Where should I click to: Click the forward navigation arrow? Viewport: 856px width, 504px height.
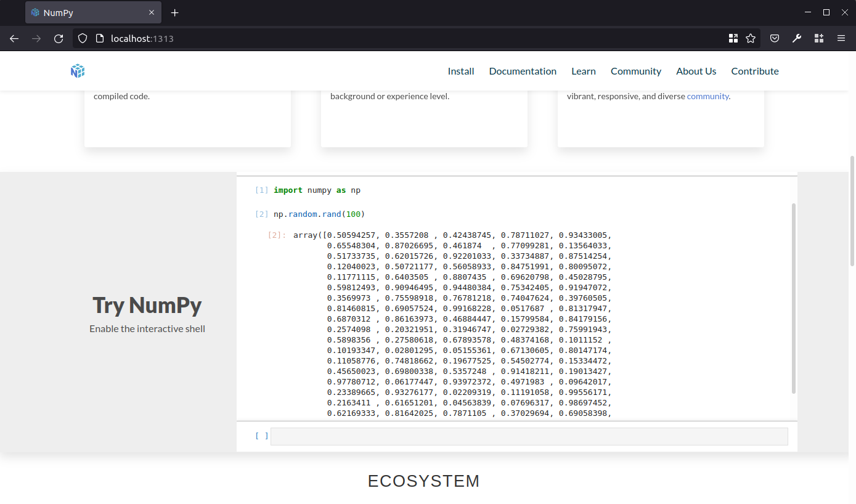(36, 38)
